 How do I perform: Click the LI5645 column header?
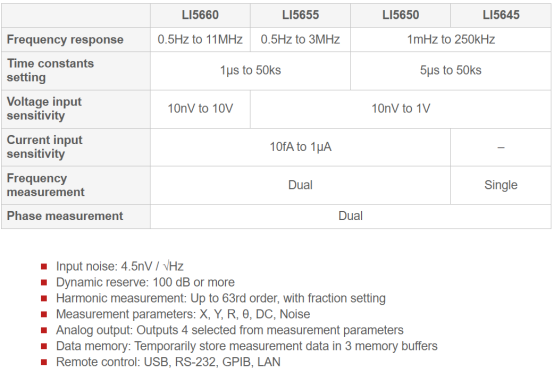tap(501, 15)
